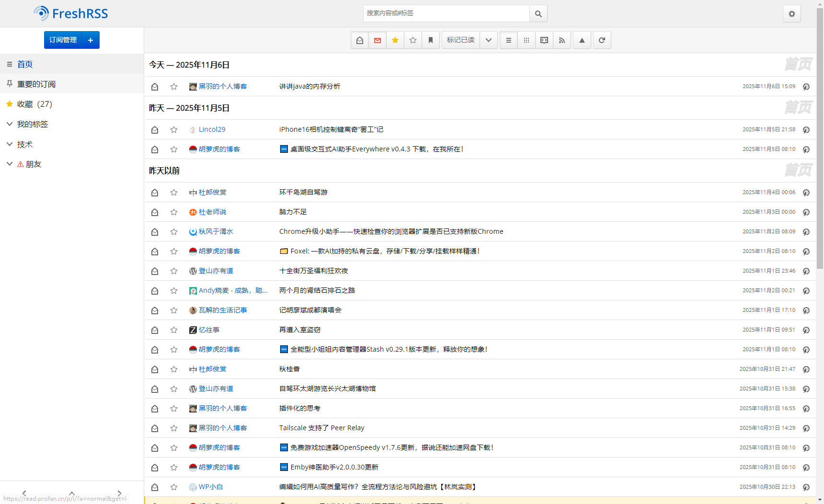Screen dimensions: 824x504
Task: Open the settings gear menu
Action: (x=791, y=14)
